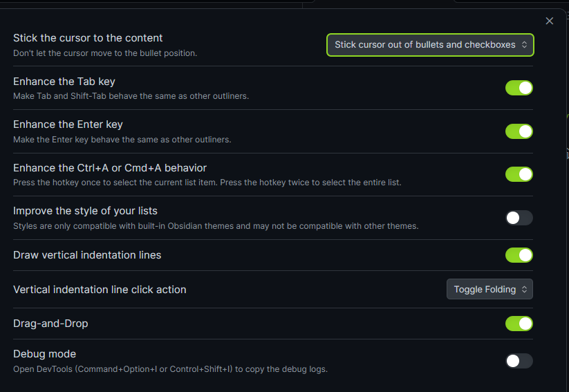Click the 'Draw vertical indentation lines' label
Image resolution: width=569 pixels, height=392 pixels.
pos(87,255)
